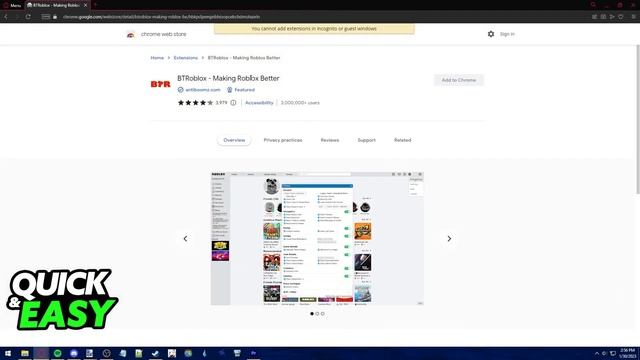
Task: Click the Add to Chrome button
Action: (459, 80)
